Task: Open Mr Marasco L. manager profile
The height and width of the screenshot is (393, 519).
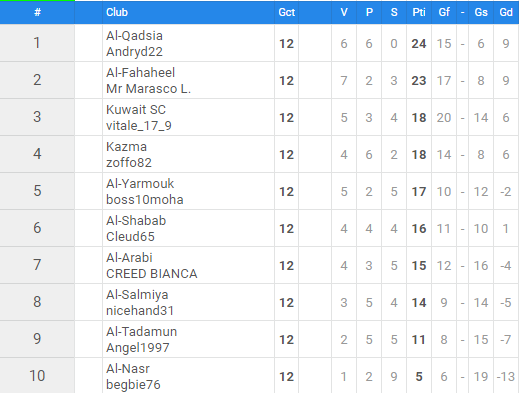Action: point(148,89)
